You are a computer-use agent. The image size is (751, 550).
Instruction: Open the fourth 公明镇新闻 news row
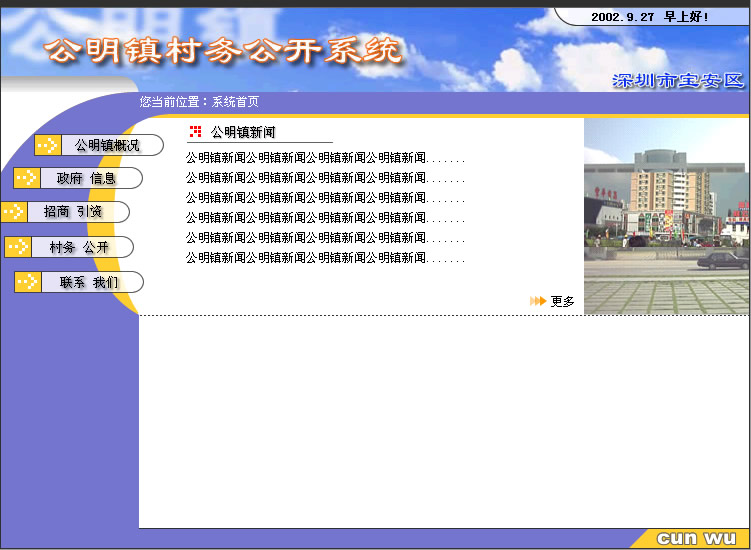coord(325,218)
